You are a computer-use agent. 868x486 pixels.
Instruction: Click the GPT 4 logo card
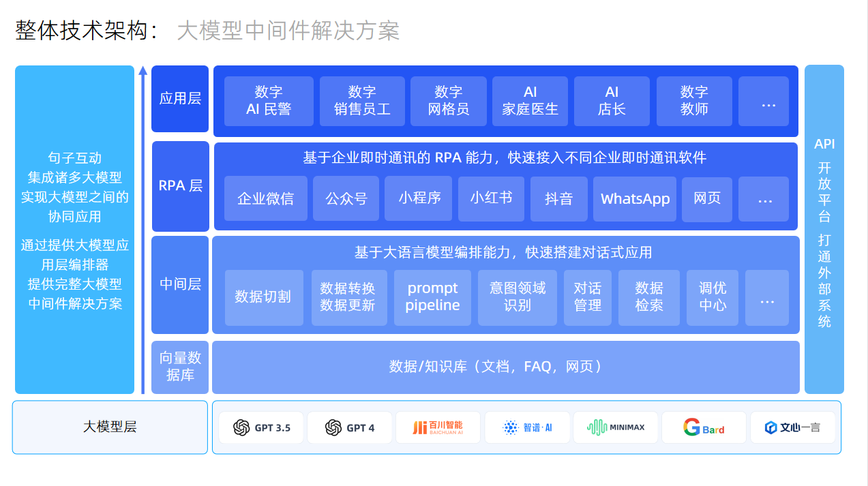pyautogui.click(x=350, y=427)
